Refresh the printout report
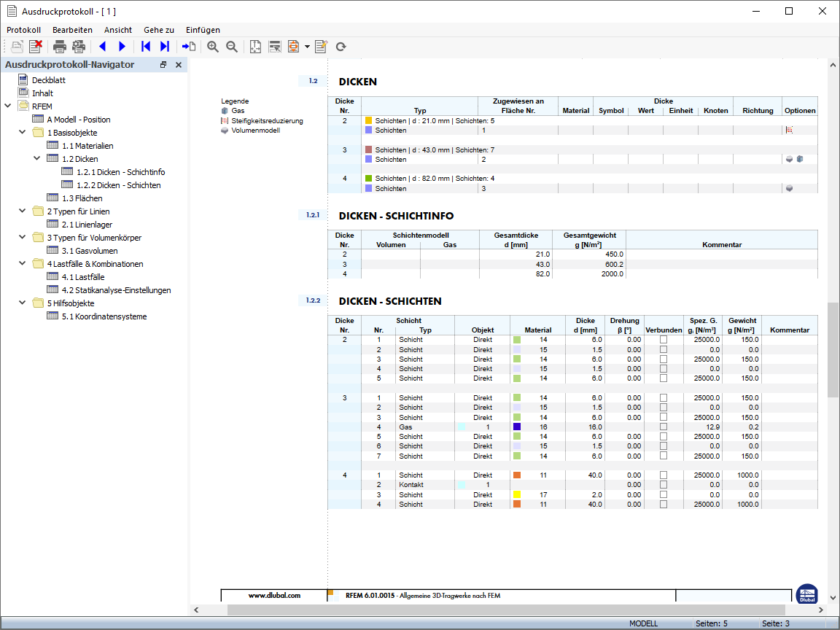This screenshot has width=840, height=630. [x=341, y=47]
